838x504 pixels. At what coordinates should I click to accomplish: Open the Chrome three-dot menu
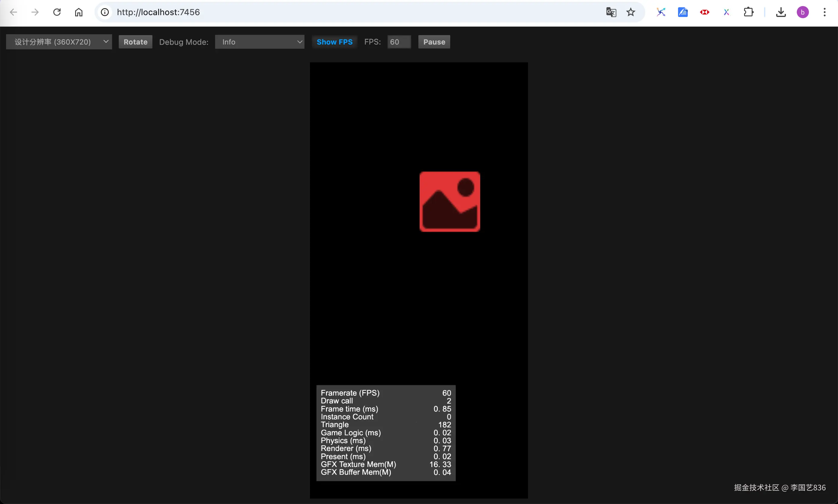[824, 12]
